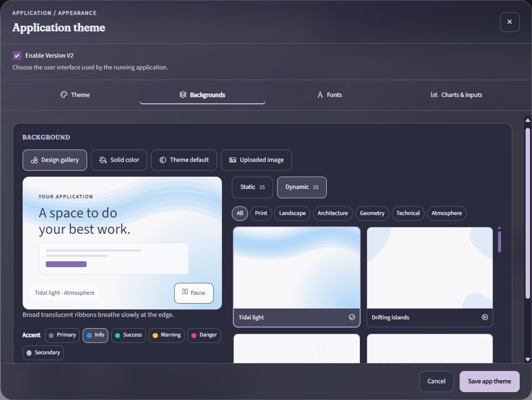Viewport: 532px width, 400px height.
Task: Select the Design gallery background source
Action: coord(55,160)
